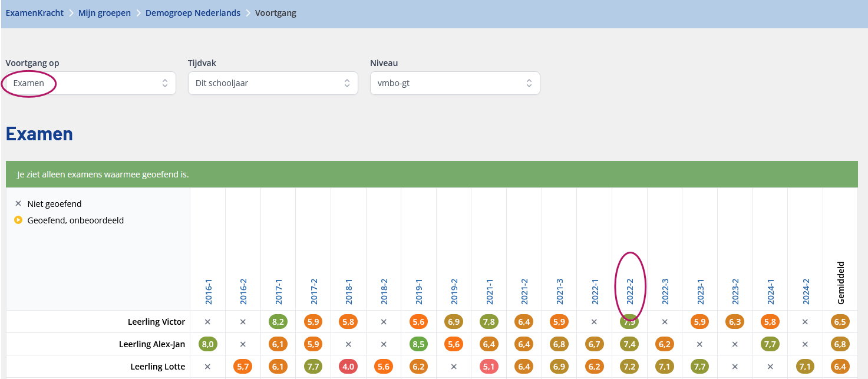Open the Niveau vmbo-gt dropdown
The image size is (868, 379).
pos(455,83)
